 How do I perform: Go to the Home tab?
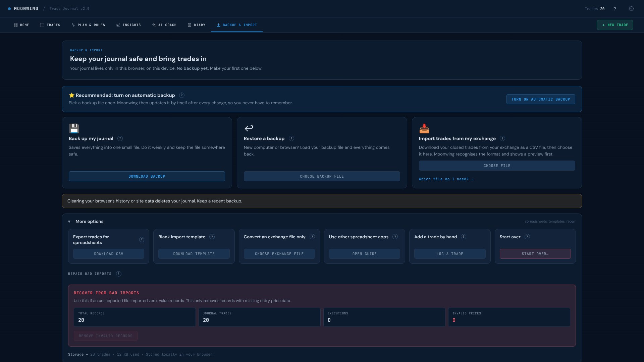click(21, 25)
